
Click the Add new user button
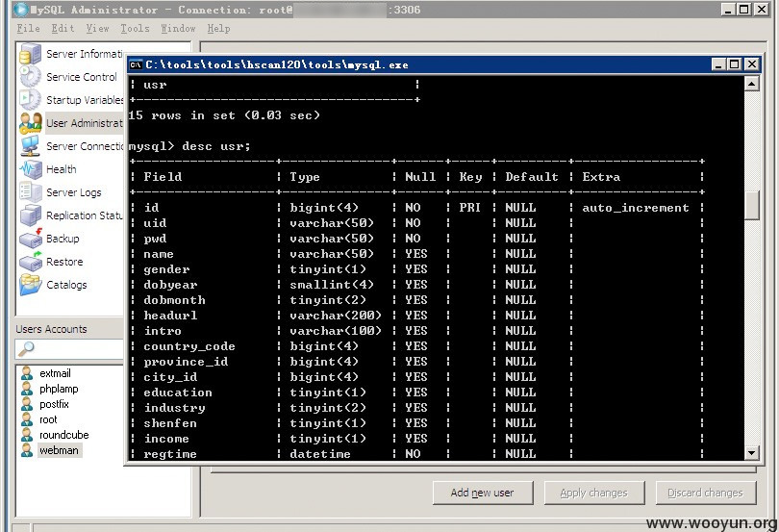click(x=483, y=493)
